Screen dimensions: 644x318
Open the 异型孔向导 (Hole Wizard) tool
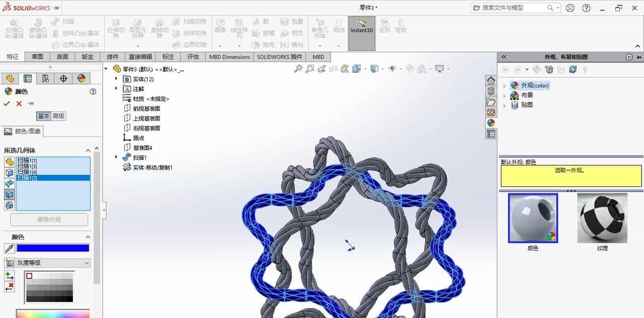(x=137, y=28)
